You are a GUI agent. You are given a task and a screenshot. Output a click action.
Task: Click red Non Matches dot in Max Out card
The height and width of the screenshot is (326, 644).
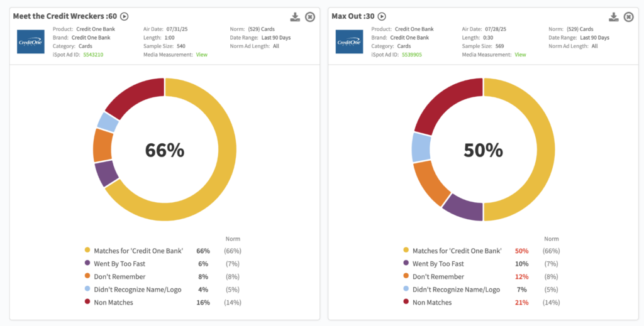[406, 302]
